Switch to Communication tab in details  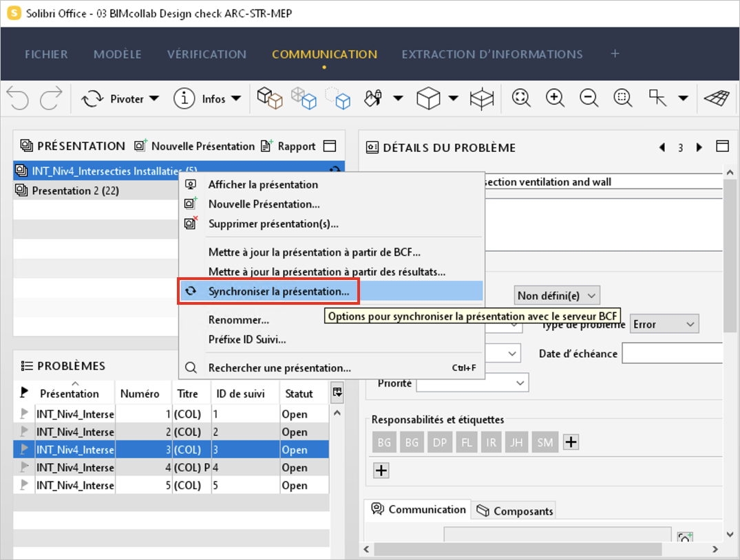(x=419, y=510)
